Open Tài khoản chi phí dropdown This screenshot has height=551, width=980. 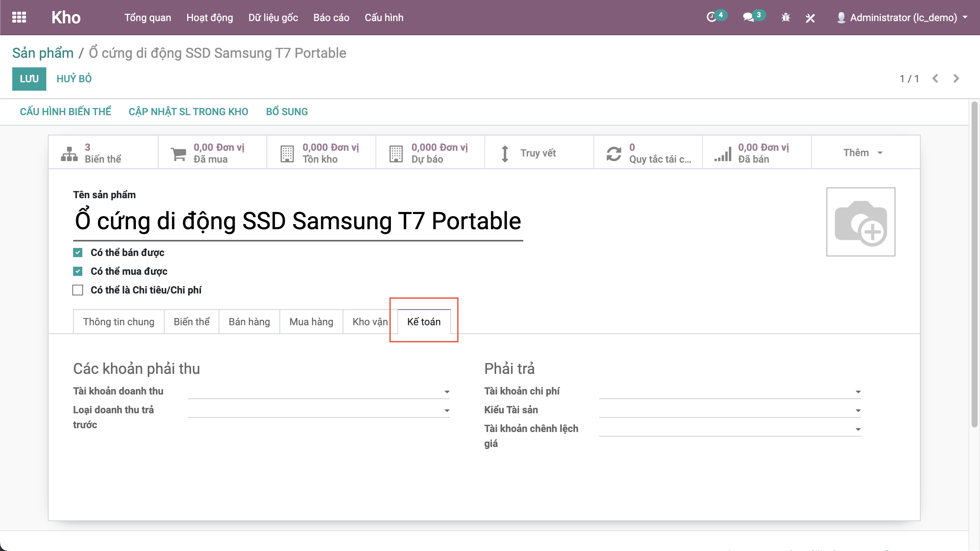[x=858, y=391]
